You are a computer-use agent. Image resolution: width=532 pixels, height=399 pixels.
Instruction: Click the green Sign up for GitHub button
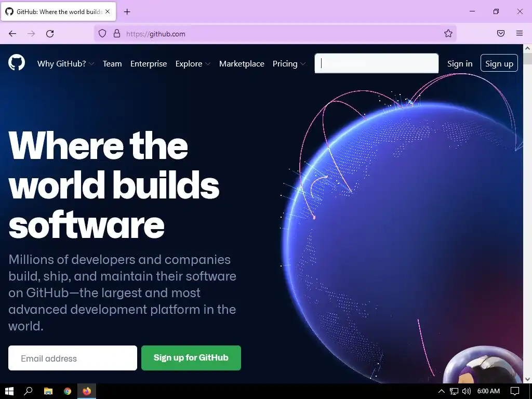pos(191,358)
